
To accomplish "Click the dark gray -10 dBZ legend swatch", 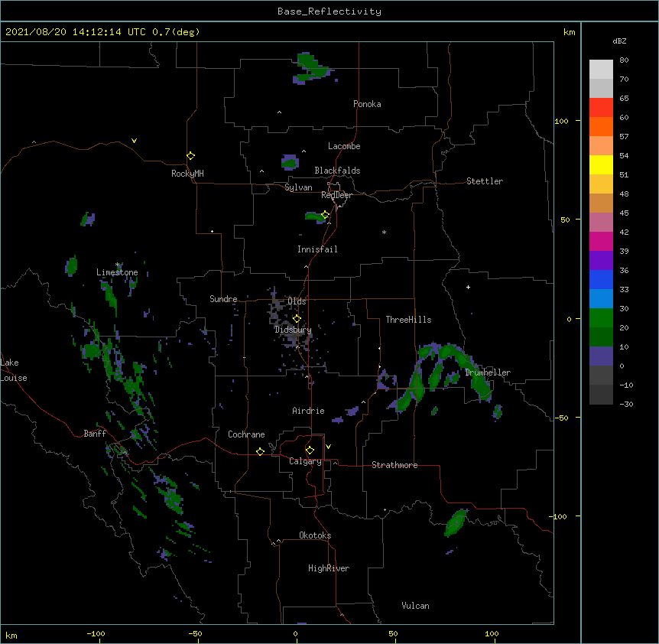I will tap(601, 395).
